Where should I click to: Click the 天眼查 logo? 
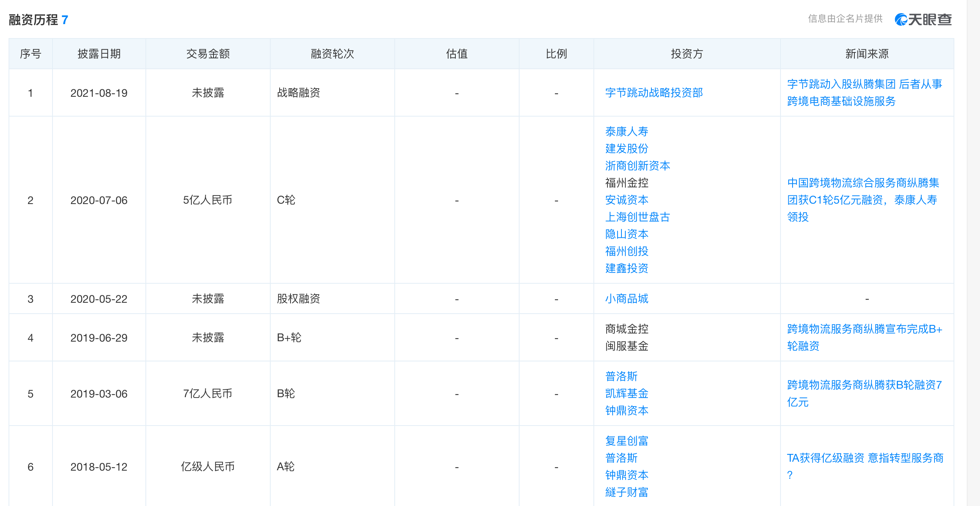pos(923,19)
